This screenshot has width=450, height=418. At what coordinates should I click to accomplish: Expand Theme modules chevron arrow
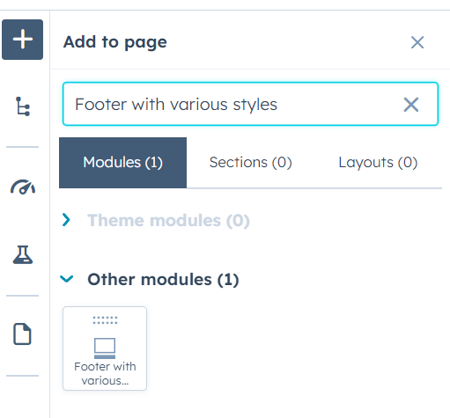click(x=66, y=220)
